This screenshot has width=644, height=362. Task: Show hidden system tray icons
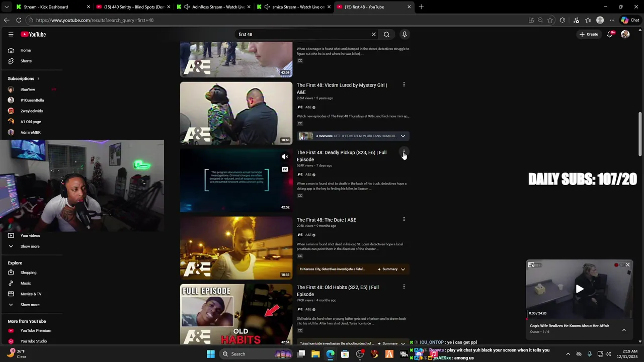point(568,354)
